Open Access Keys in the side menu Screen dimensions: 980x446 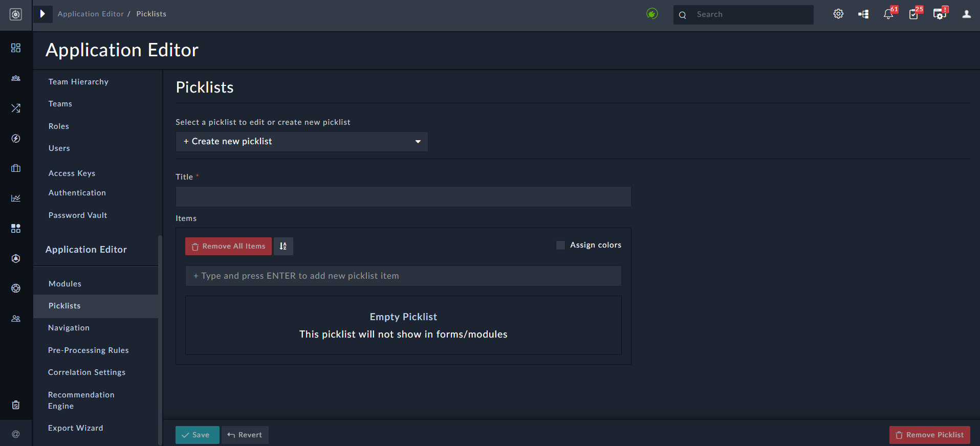[72, 173]
